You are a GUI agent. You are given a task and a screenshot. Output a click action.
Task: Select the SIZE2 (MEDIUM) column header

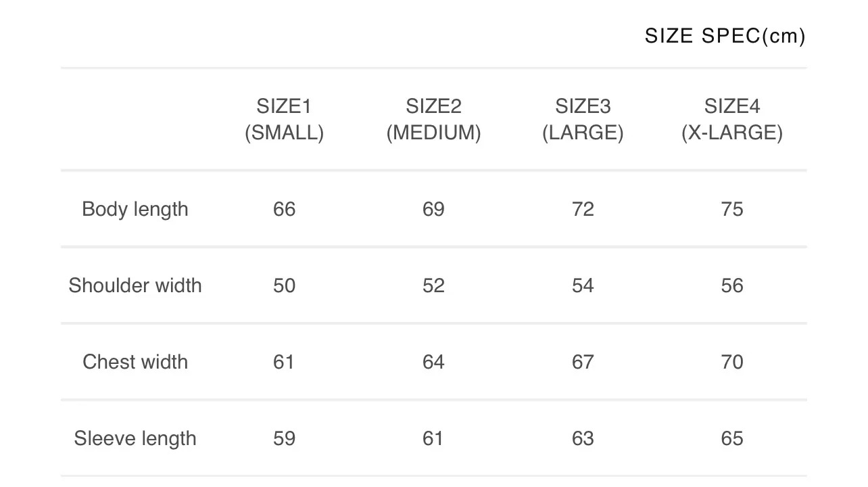pyautogui.click(x=433, y=119)
